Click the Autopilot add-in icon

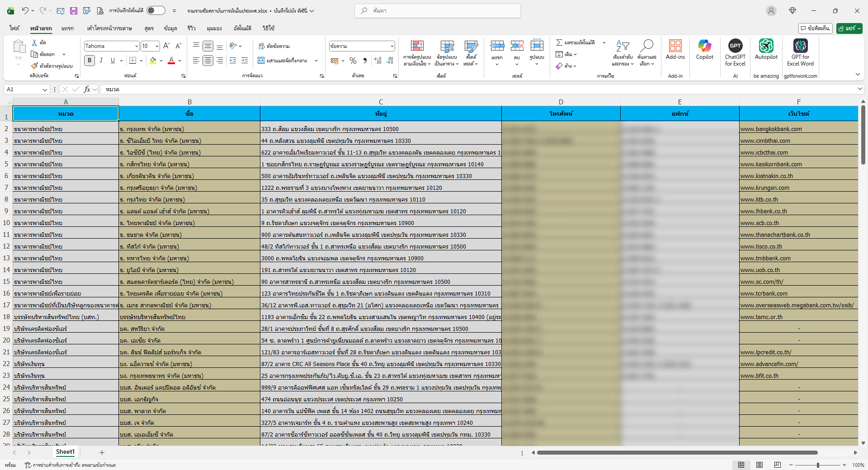(766, 50)
